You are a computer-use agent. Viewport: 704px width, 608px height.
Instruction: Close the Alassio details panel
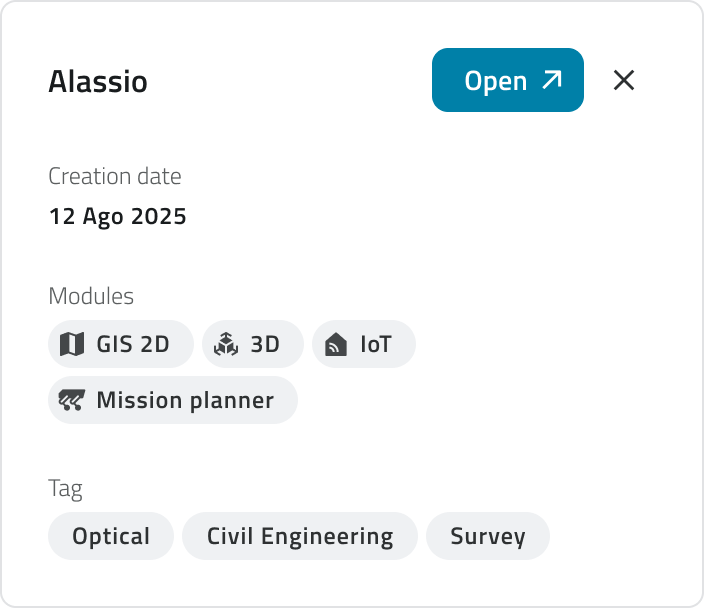click(x=624, y=80)
